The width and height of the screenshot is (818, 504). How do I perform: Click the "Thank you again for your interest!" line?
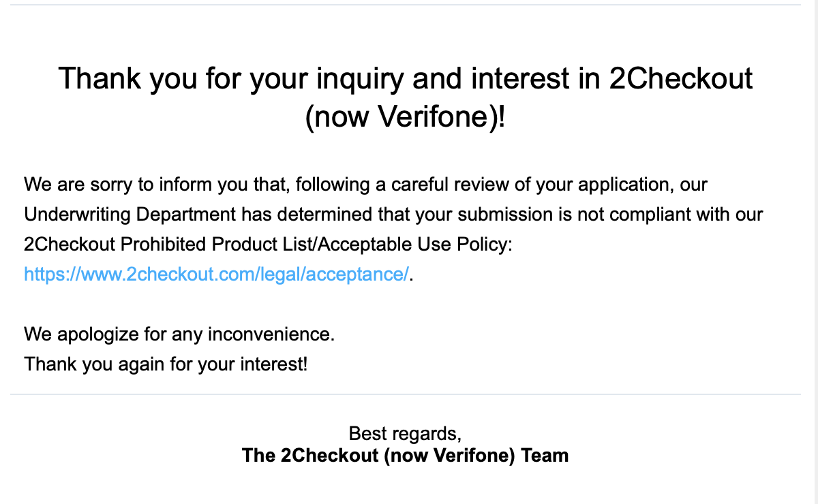tap(166, 364)
